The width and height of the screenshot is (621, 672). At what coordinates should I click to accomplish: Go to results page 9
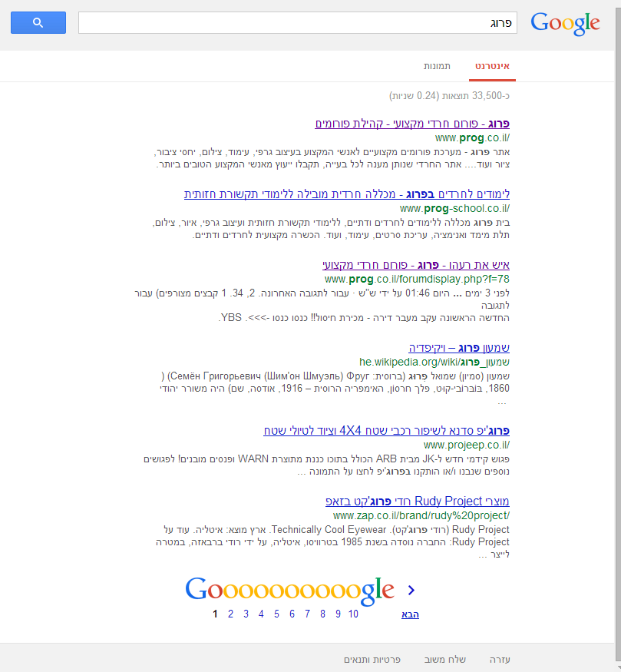point(338,614)
